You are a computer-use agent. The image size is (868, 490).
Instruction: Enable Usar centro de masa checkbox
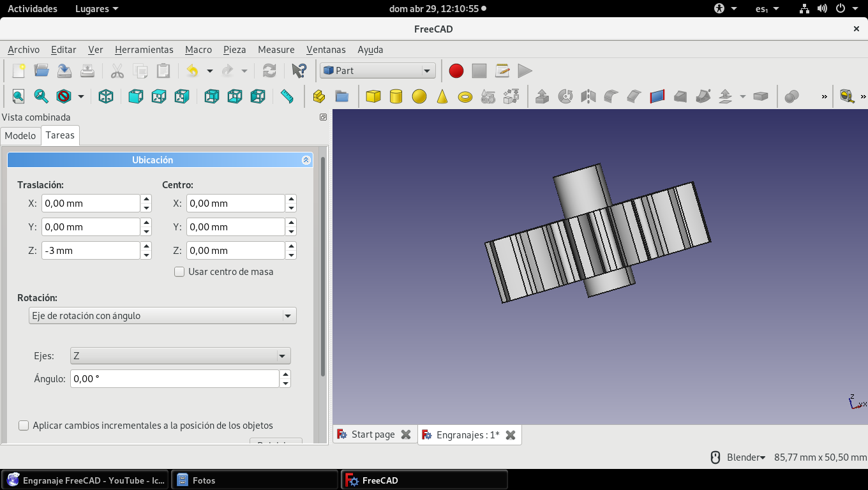pyautogui.click(x=179, y=272)
